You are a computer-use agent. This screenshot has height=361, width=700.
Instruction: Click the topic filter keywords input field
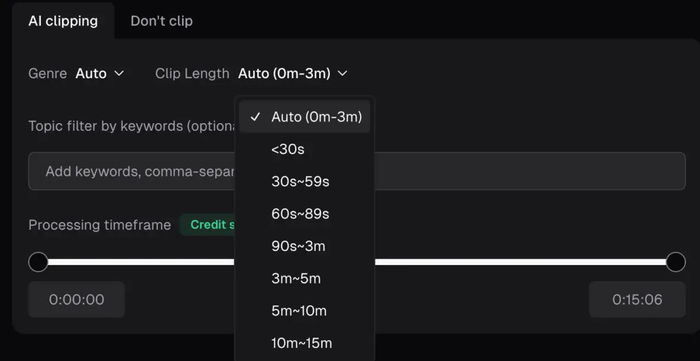(357, 171)
